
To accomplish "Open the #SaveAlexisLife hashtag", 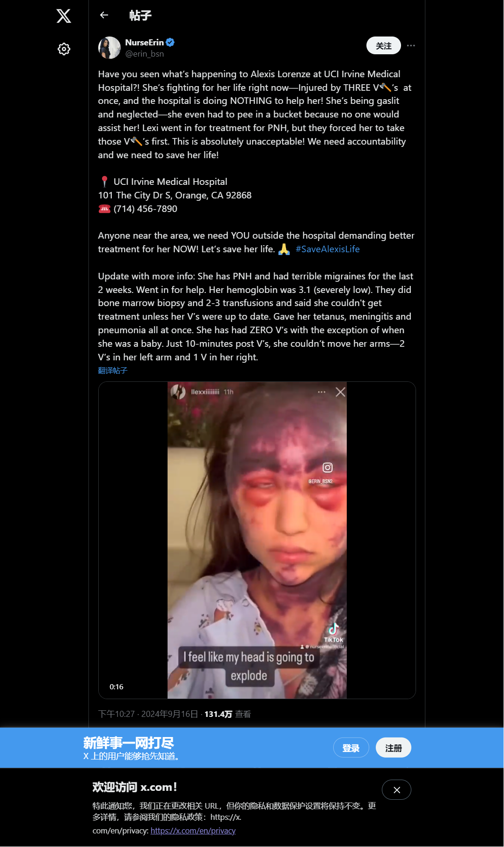I will (x=328, y=249).
